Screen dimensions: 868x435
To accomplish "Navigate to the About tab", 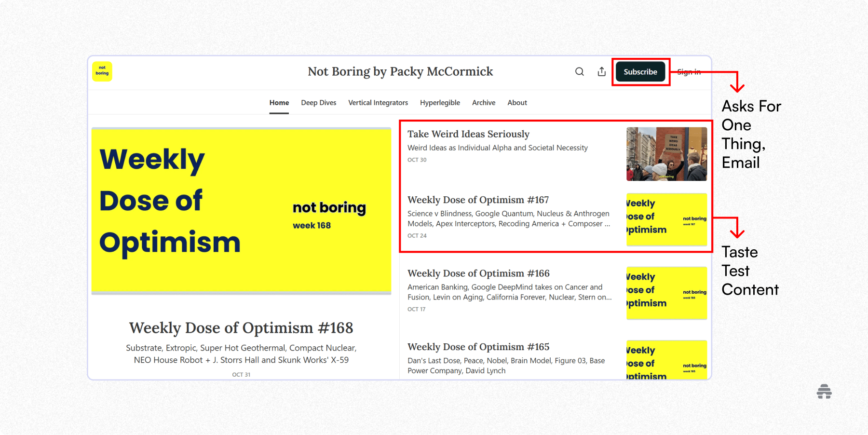I will click(517, 103).
